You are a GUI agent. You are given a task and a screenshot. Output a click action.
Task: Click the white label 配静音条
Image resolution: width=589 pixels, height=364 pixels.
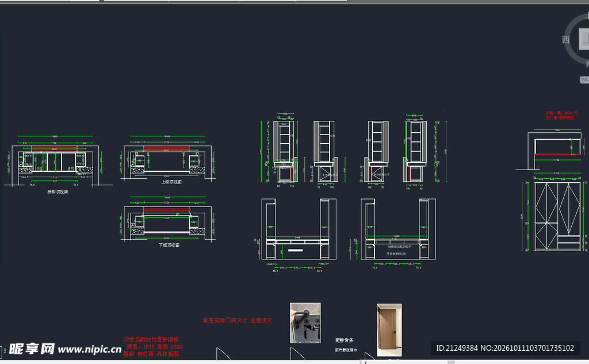[345, 340]
